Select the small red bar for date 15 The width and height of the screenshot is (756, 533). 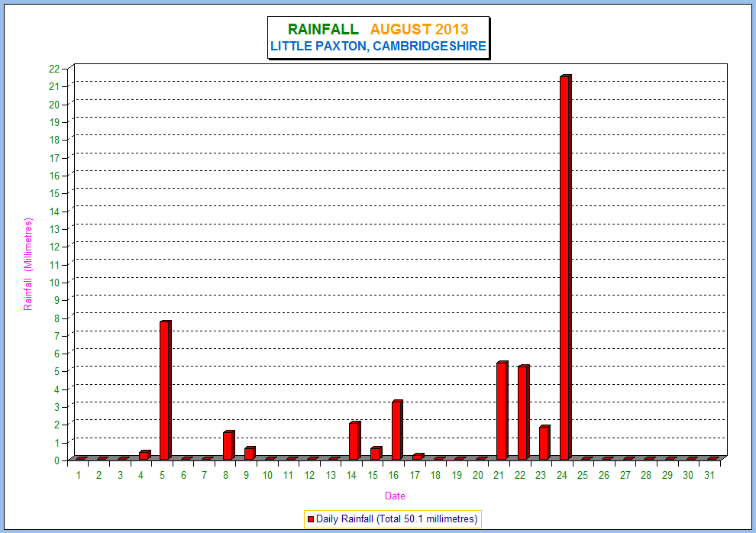tap(376, 453)
